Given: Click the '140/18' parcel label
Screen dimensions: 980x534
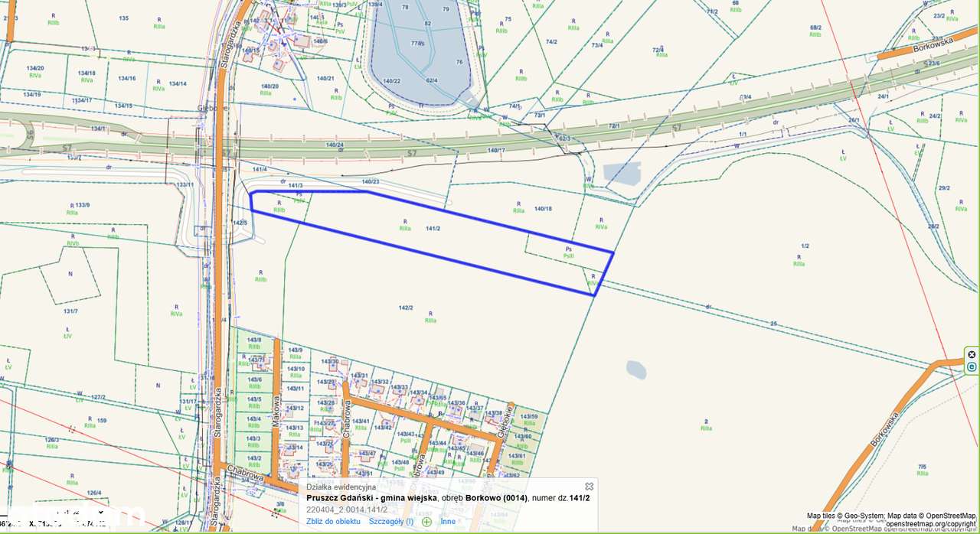Looking at the screenshot, I should coord(543,208).
